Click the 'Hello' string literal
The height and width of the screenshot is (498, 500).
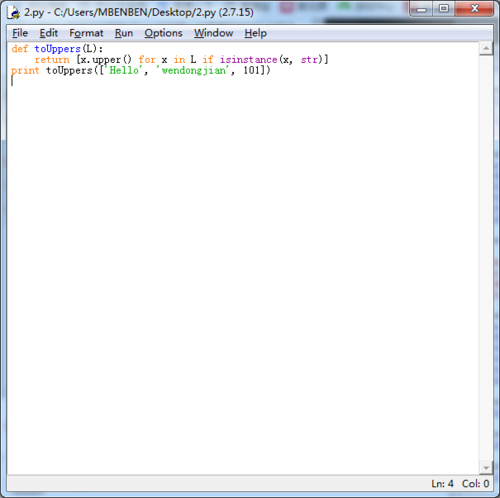click(124, 70)
